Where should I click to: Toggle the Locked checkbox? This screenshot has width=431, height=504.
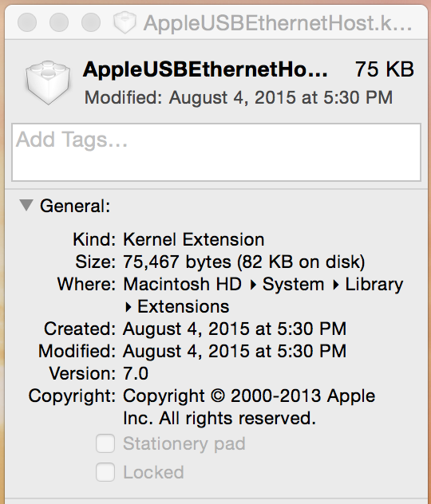(105, 472)
